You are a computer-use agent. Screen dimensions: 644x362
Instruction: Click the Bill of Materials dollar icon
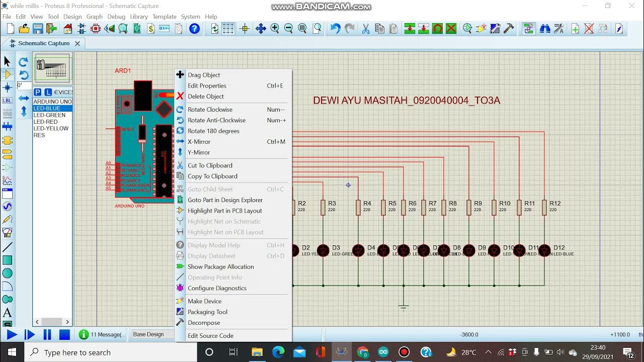150,29
